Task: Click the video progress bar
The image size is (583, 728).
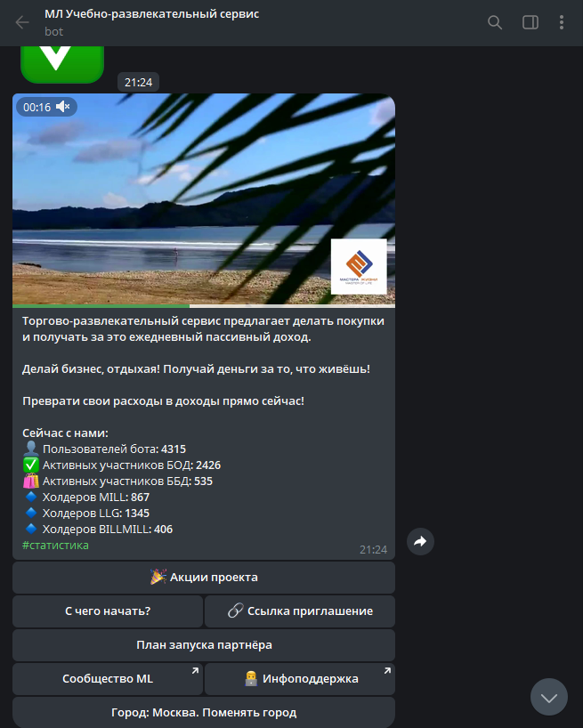Action: click(x=204, y=306)
